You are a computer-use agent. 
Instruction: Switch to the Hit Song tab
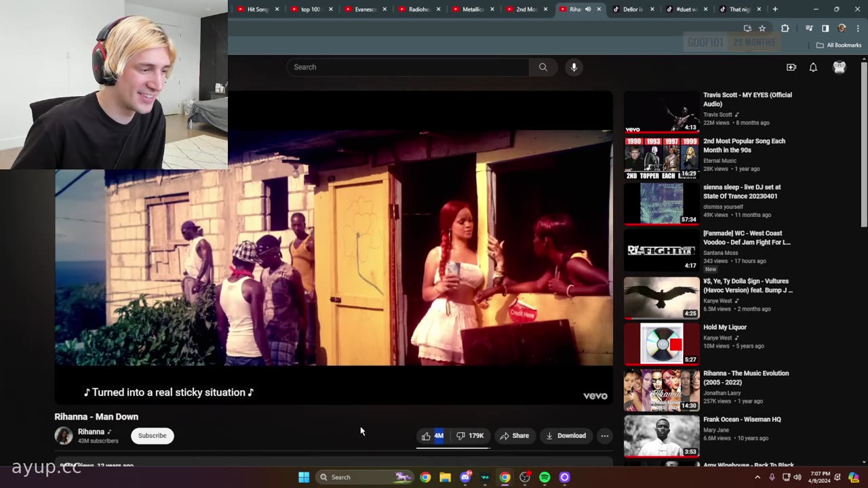point(256,9)
